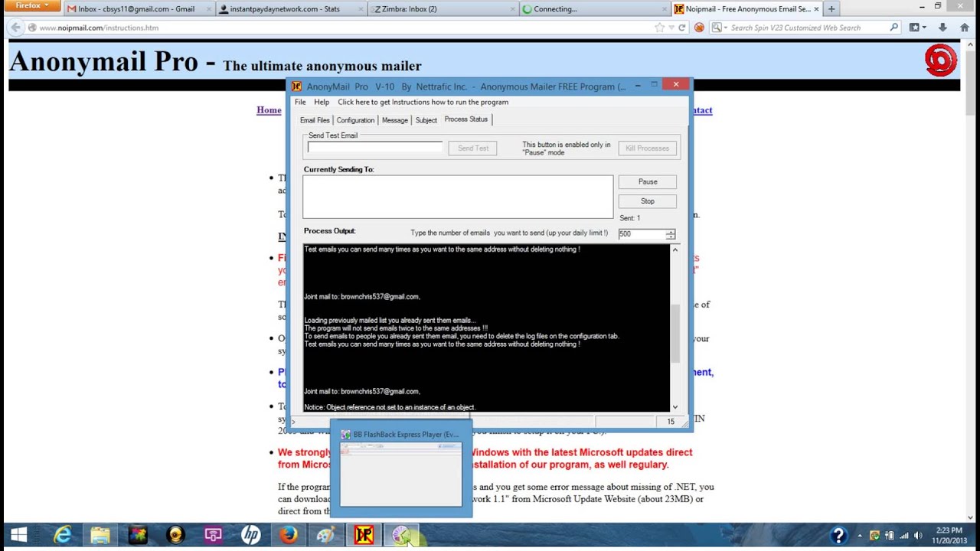Image resolution: width=980 pixels, height=551 pixels.
Task: Click the search magnifier in Spin search box
Action: tap(893, 28)
